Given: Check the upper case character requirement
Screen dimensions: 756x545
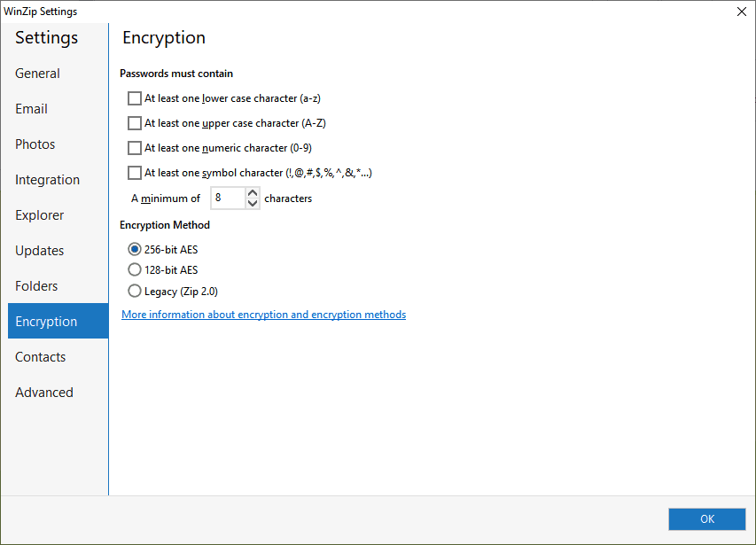Looking at the screenshot, I should coord(135,123).
